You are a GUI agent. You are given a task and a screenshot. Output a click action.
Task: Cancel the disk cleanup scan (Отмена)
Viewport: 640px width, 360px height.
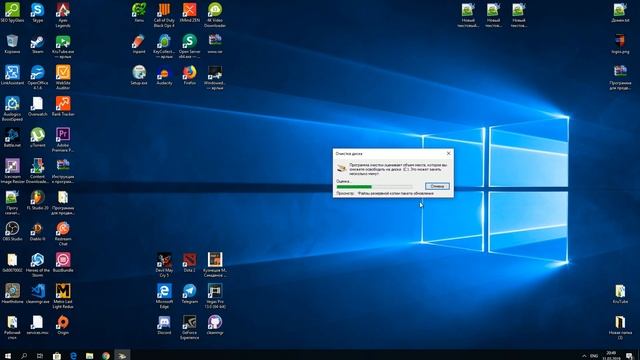(x=437, y=186)
